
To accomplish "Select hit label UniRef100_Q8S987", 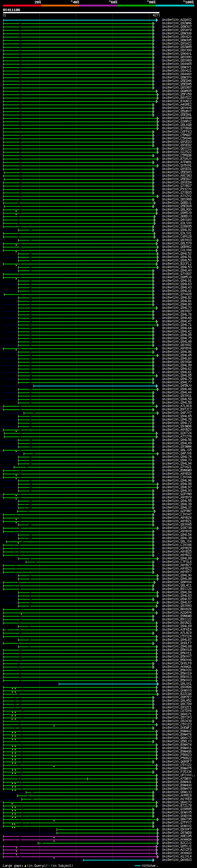I will pos(177,88).
